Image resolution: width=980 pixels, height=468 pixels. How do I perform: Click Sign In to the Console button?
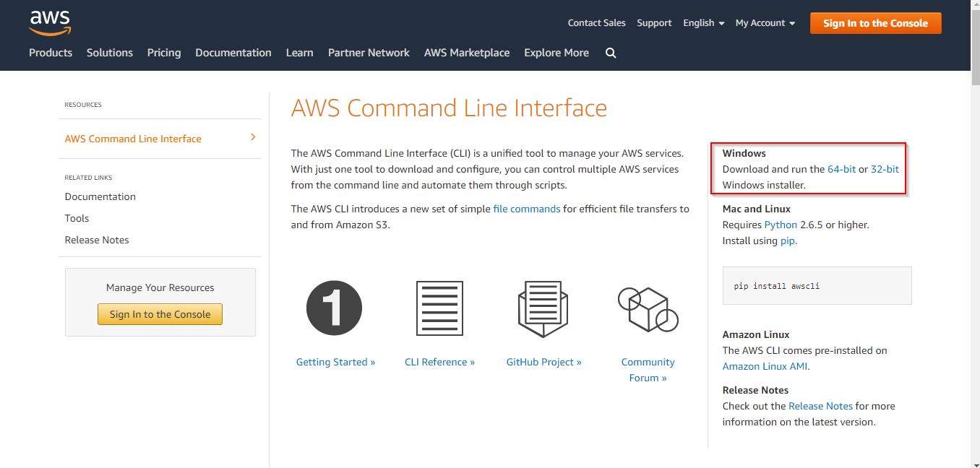pyautogui.click(x=875, y=22)
